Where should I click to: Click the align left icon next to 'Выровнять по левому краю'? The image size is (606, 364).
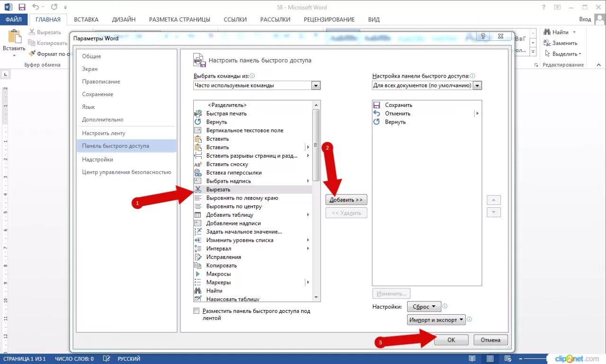(198, 198)
